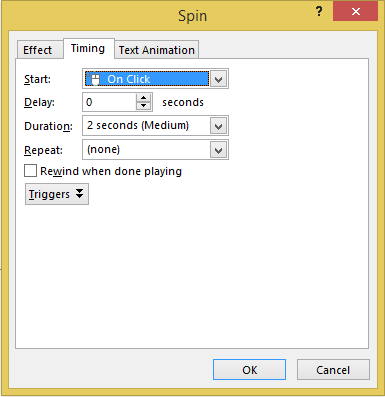The width and height of the screenshot is (385, 397).
Task: Decrease Delay with the down arrow
Action: coord(144,106)
